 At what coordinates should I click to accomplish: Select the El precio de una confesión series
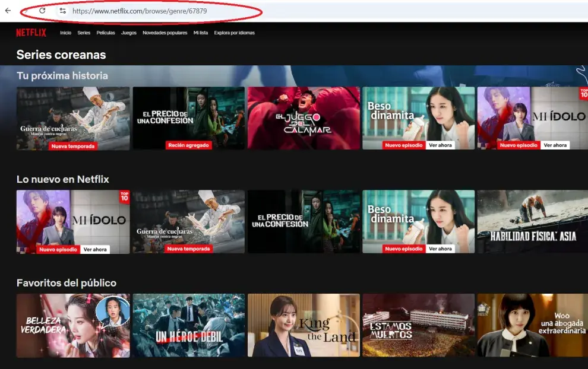pos(188,117)
